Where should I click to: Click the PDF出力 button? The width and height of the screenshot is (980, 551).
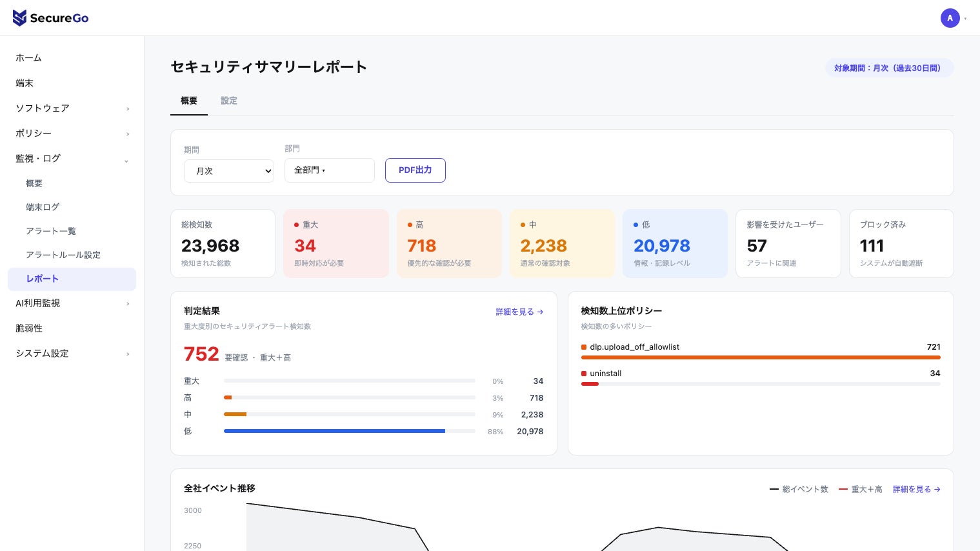click(415, 170)
